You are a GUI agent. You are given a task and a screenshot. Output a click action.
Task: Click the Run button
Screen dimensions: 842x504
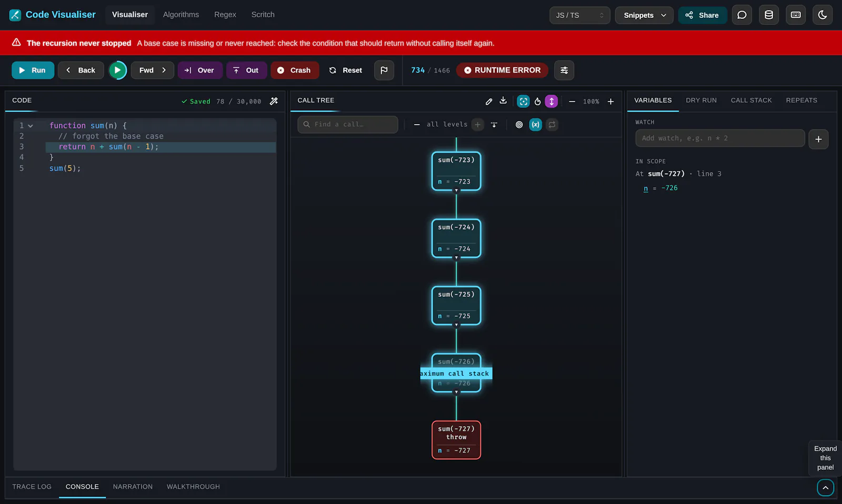click(x=33, y=70)
